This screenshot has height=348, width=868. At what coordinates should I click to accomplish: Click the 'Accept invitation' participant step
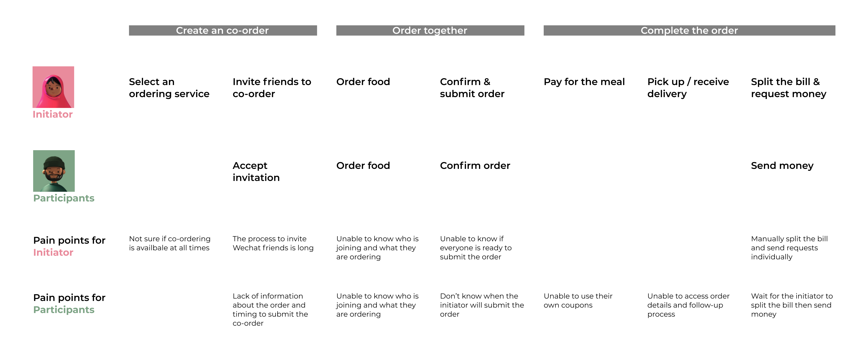point(256,171)
